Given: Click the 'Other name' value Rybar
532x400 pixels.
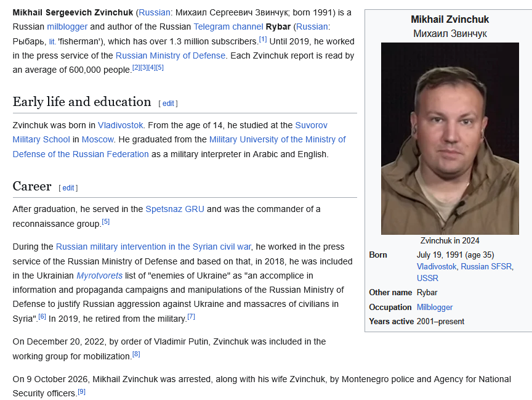Looking at the screenshot, I should [x=427, y=293].
